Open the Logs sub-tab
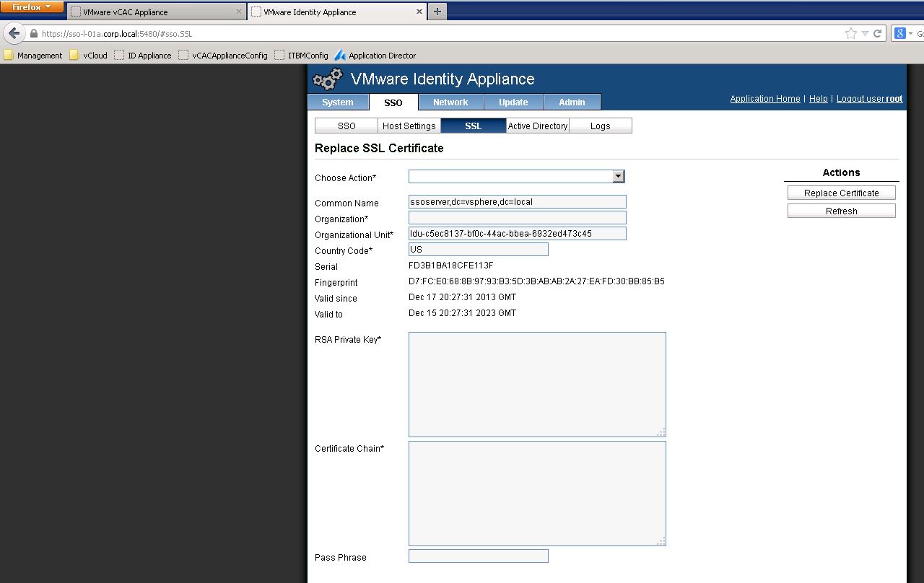Image resolution: width=924 pixels, height=583 pixels. pyautogui.click(x=601, y=126)
